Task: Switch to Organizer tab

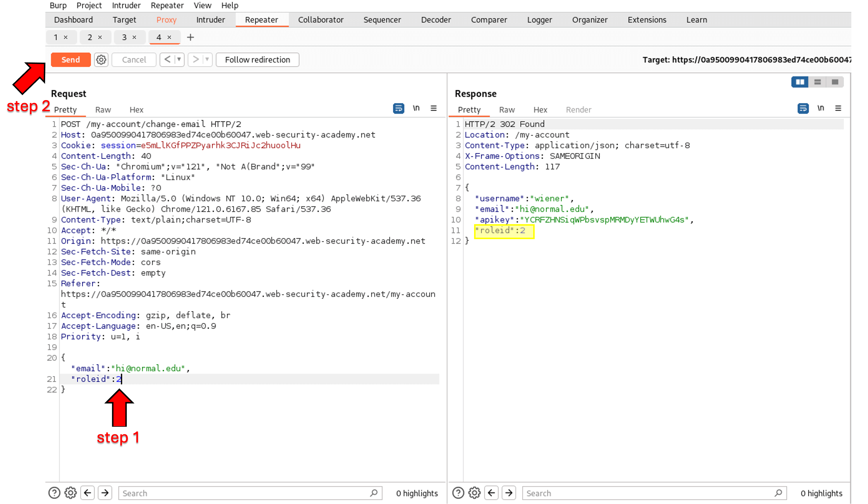Action: coord(590,20)
